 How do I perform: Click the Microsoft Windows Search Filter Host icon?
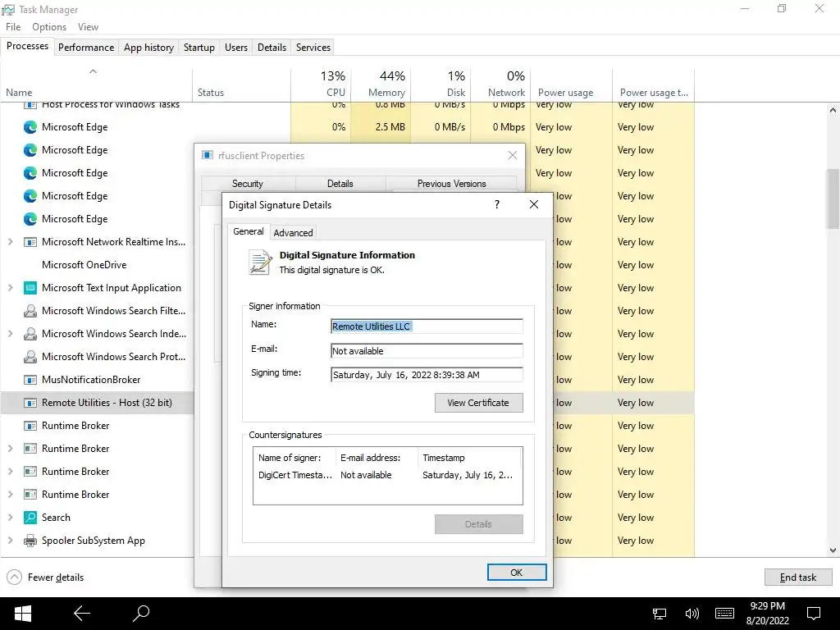point(30,311)
